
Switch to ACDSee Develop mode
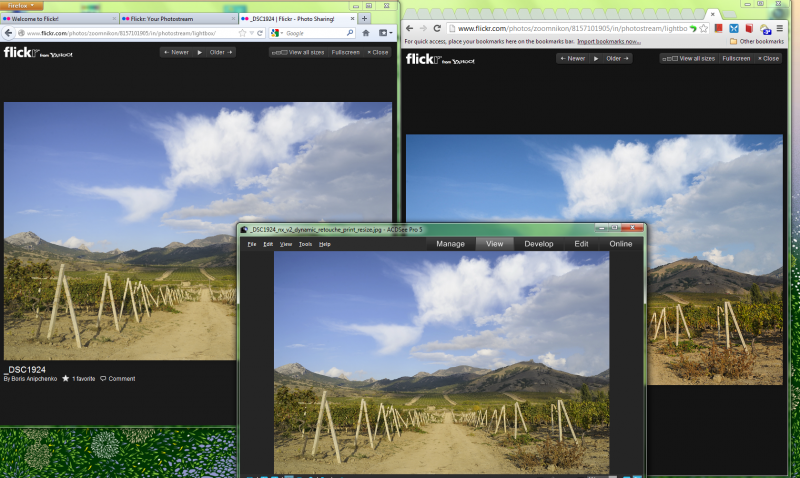point(539,244)
